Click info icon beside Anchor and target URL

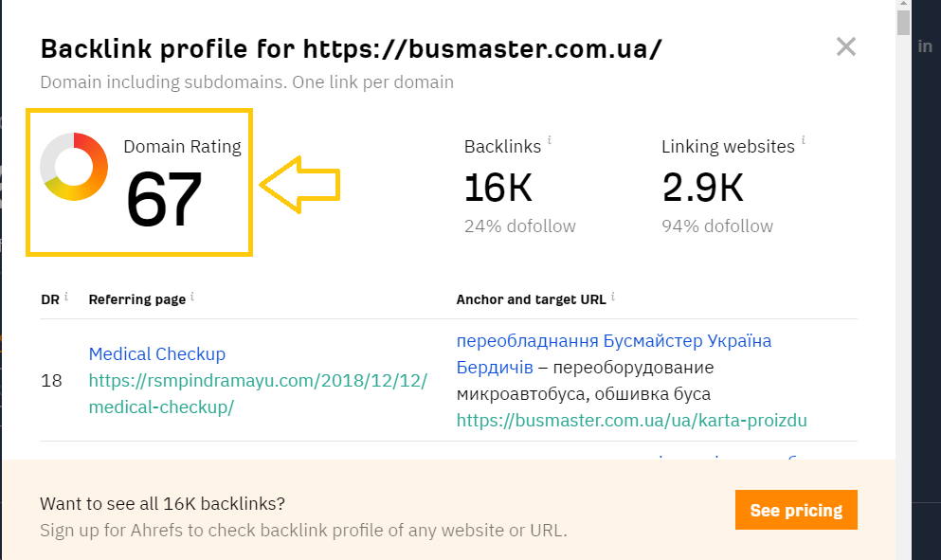[613, 298]
